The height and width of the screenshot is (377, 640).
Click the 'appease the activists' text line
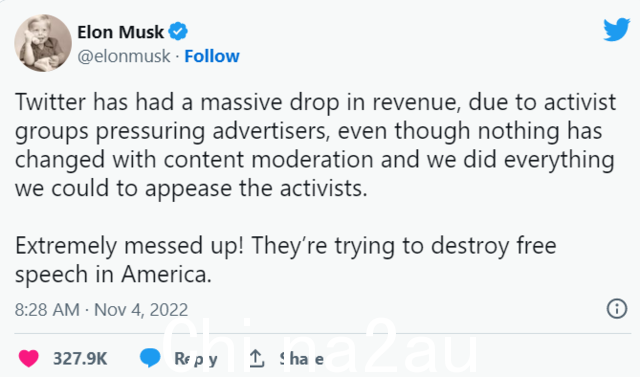(191, 188)
